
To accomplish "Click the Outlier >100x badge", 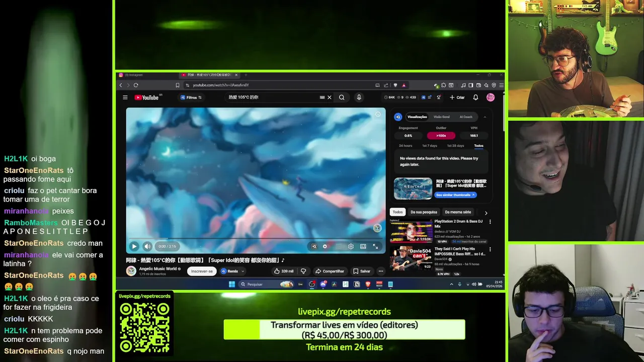I will (x=441, y=135).
